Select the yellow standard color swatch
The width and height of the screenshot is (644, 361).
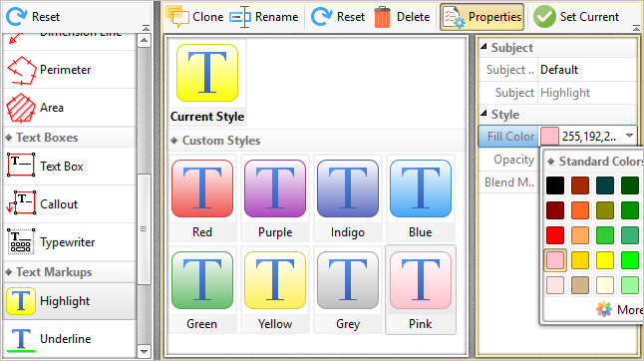[605, 260]
